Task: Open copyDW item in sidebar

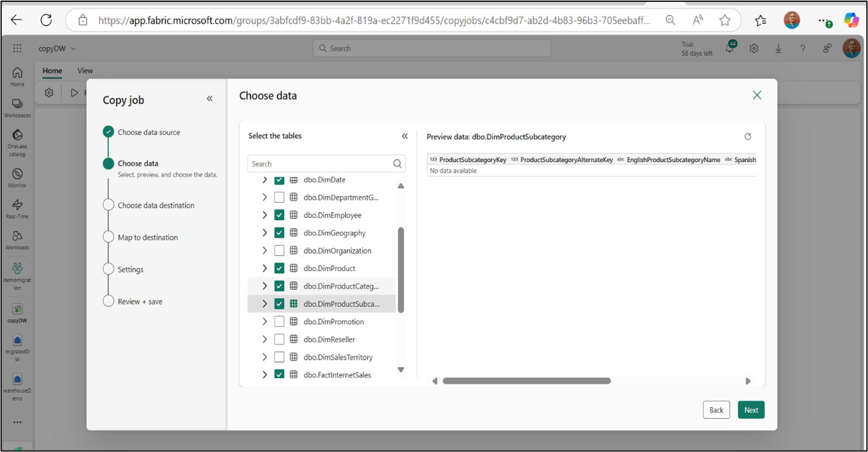Action: [17, 314]
